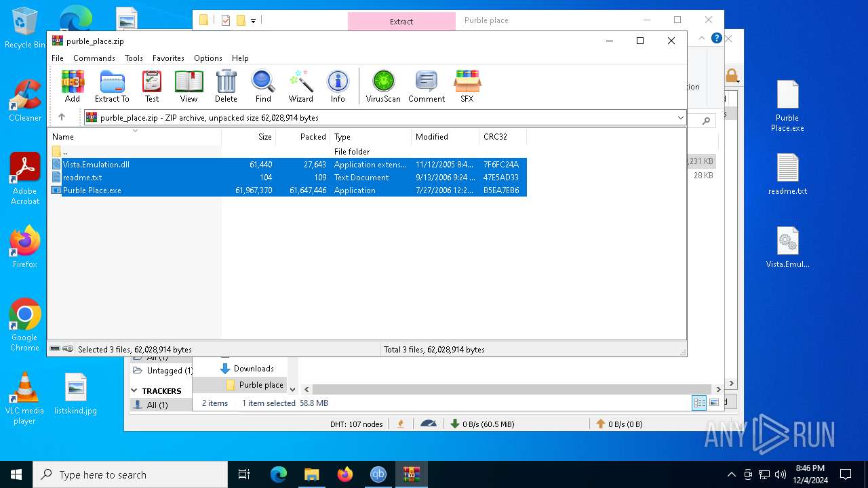Open CCleaner desktop shortcut
Viewport: 868px width, 488px height.
tap(24, 101)
